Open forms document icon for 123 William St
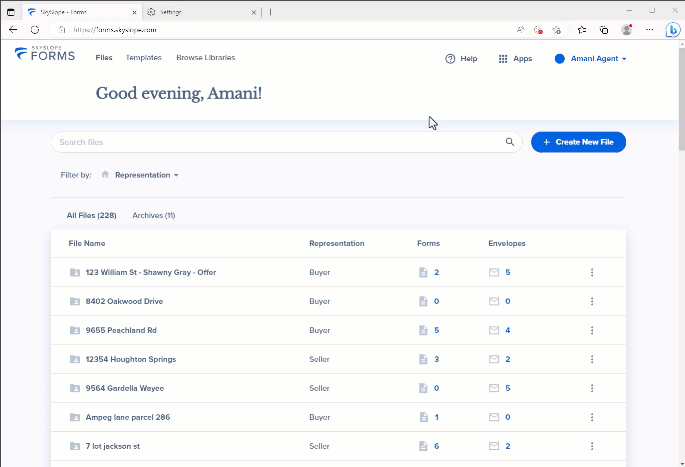The height and width of the screenshot is (467, 685). (423, 273)
